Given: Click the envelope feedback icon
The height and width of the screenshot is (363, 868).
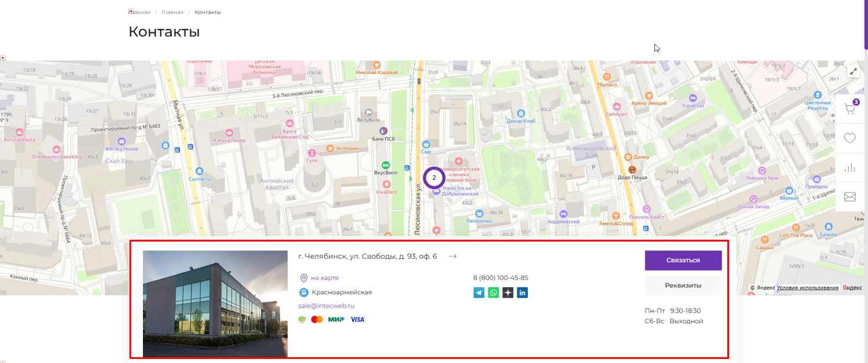Looking at the screenshot, I should 849,197.
